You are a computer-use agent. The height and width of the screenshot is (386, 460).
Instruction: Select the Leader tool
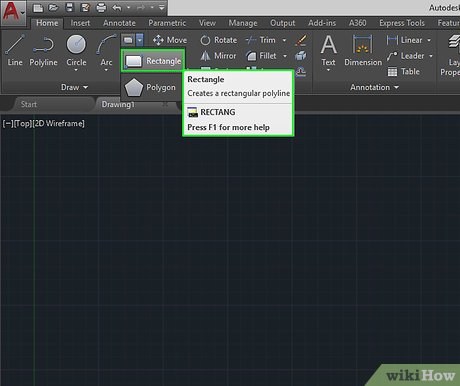pyautogui.click(x=406, y=56)
